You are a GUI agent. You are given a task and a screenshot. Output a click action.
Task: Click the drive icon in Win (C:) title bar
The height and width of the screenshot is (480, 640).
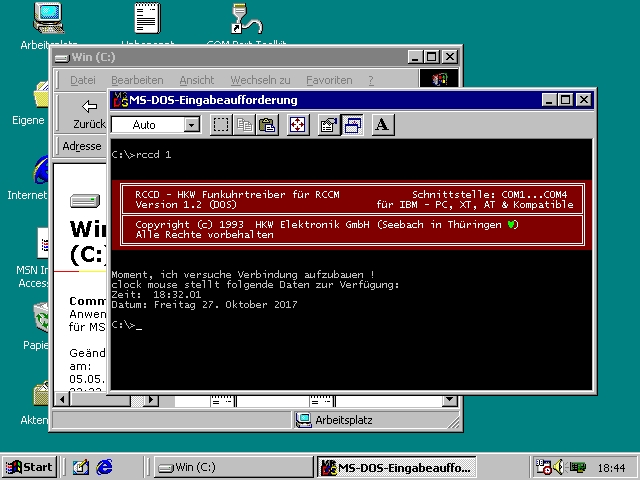tap(62, 58)
